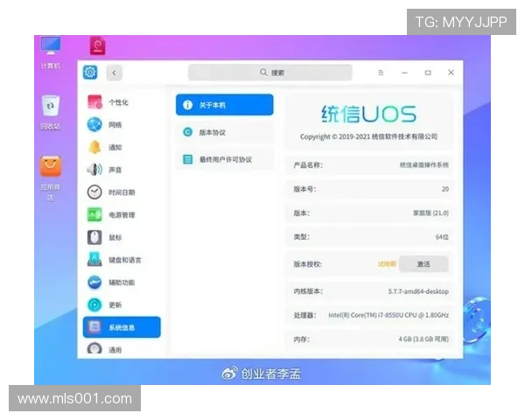Click the 激活 activate button
This screenshot has width=525, height=420.
coord(423,264)
